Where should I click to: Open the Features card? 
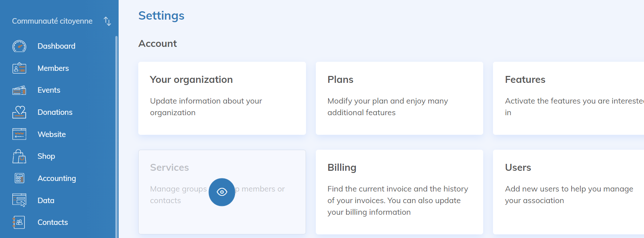(568, 98)
